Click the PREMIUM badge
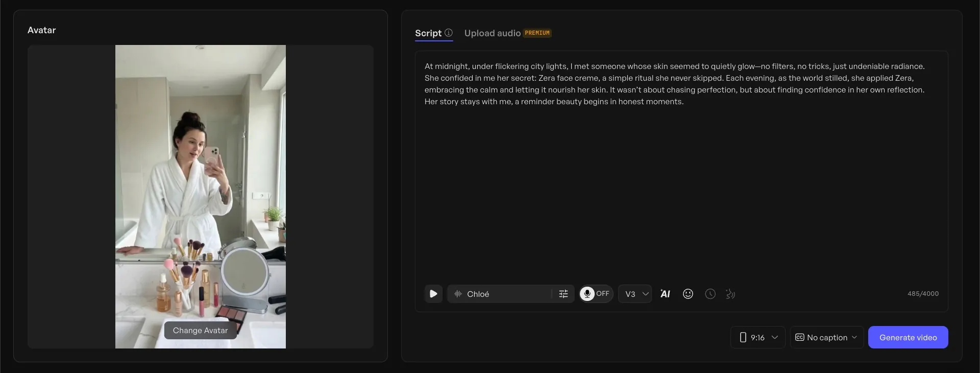Image resolution: width=980 pixels, height=373 pixels. tap(537, 33)
